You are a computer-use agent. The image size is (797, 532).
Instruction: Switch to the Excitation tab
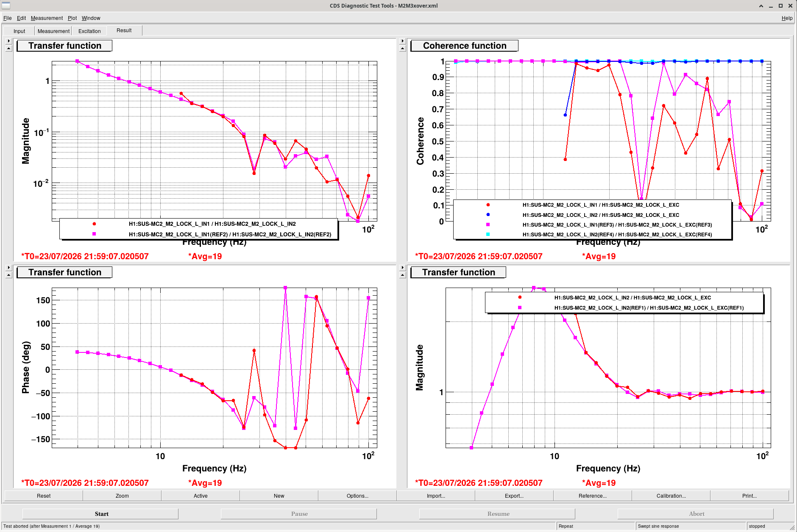click(89, 31)
